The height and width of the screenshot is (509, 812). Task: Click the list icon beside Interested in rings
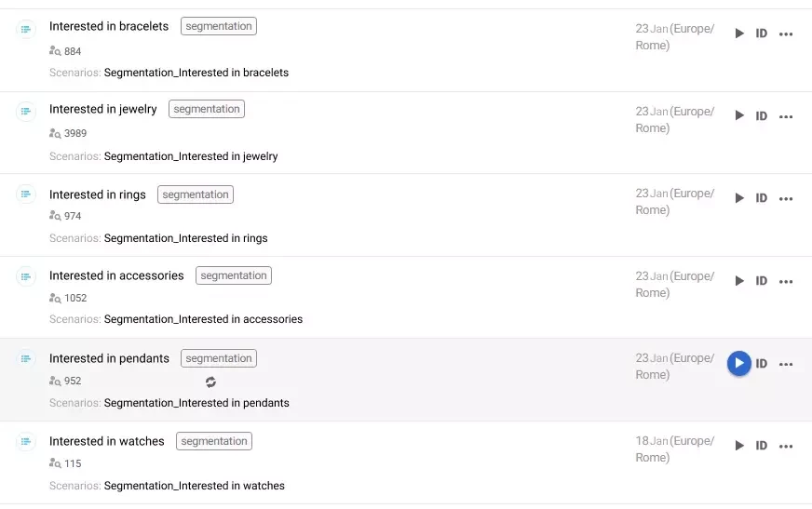26,194
